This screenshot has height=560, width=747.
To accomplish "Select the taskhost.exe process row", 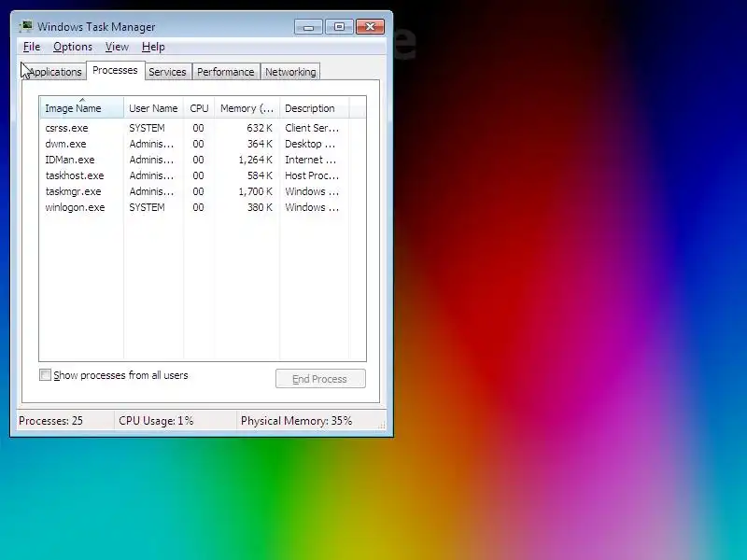I will (195, 175).
